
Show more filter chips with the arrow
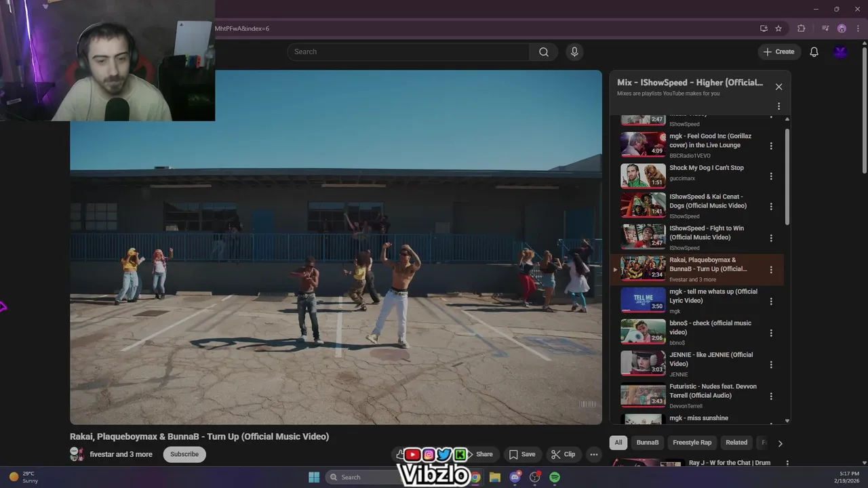point(780,443)
